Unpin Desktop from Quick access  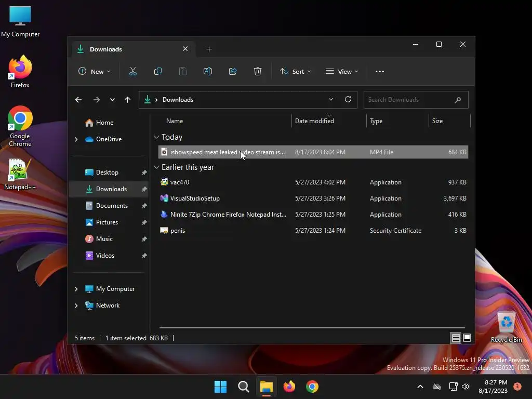[x=144, y=172]
